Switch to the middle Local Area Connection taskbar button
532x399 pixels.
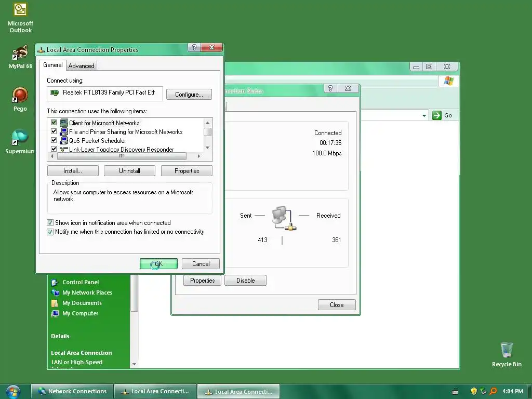[x=155, y=391]
